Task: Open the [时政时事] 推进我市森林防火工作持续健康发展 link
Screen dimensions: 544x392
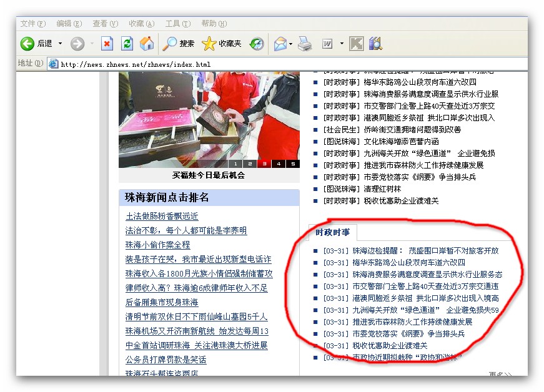Action: (403, 165)
